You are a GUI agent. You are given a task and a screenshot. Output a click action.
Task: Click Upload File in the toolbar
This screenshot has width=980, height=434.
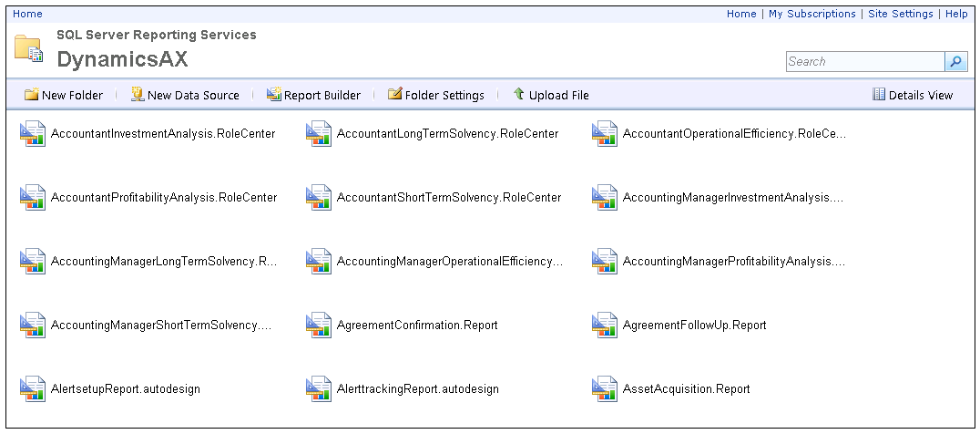[551, 95]
